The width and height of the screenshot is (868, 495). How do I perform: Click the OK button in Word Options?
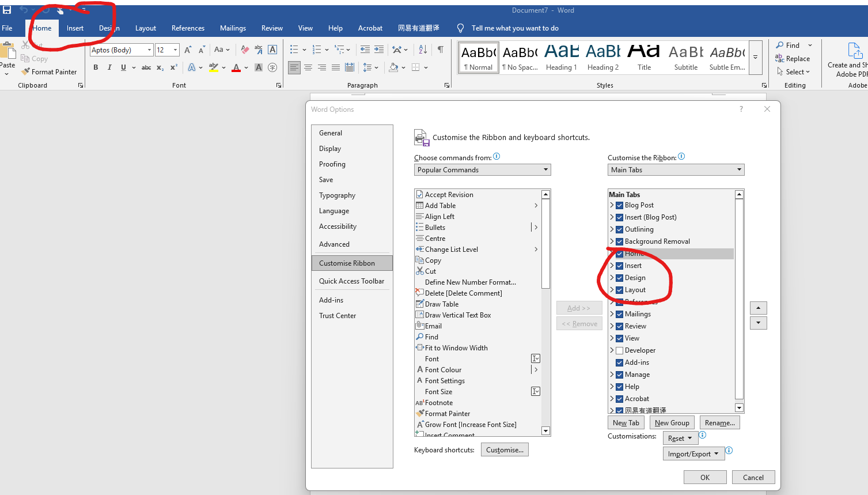point(705,477)
